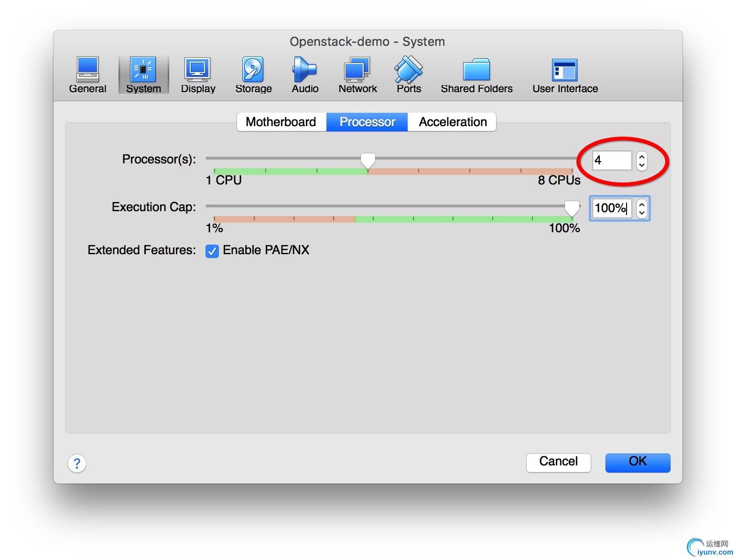736x560 pixels.
Task: Select the Processor tab
Action: (x=367, y=122)
